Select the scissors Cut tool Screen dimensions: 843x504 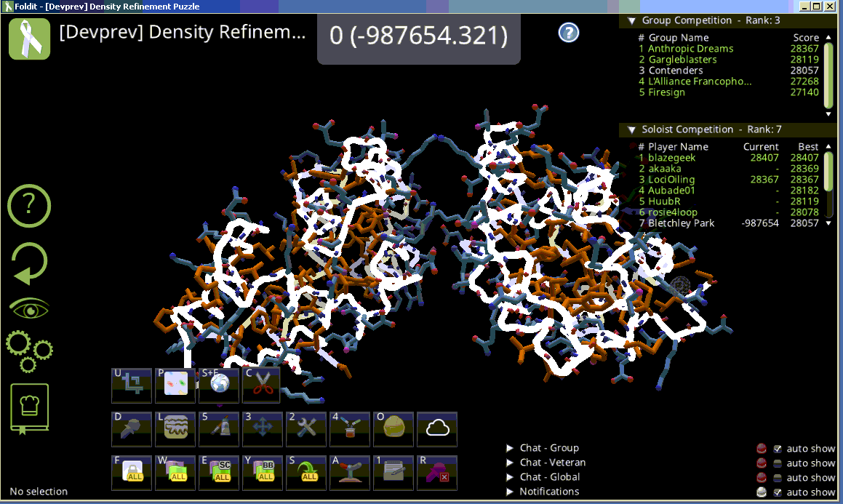[262, 385]
